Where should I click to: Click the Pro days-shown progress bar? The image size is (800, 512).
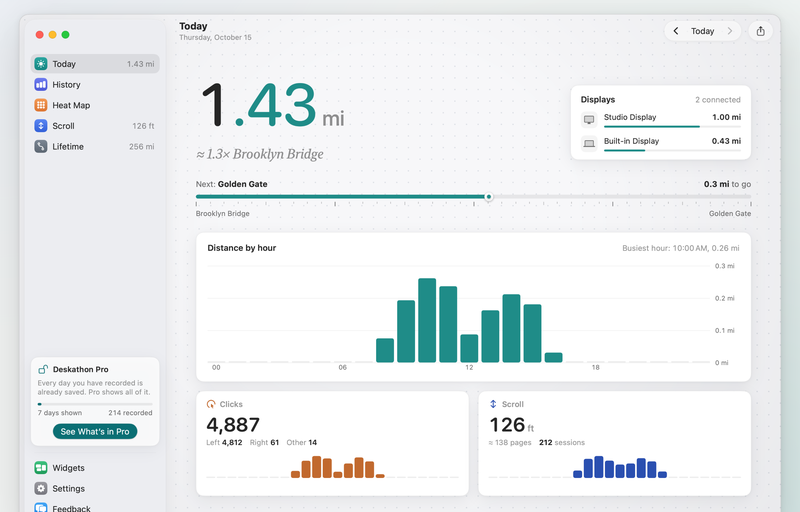[95, 404]
